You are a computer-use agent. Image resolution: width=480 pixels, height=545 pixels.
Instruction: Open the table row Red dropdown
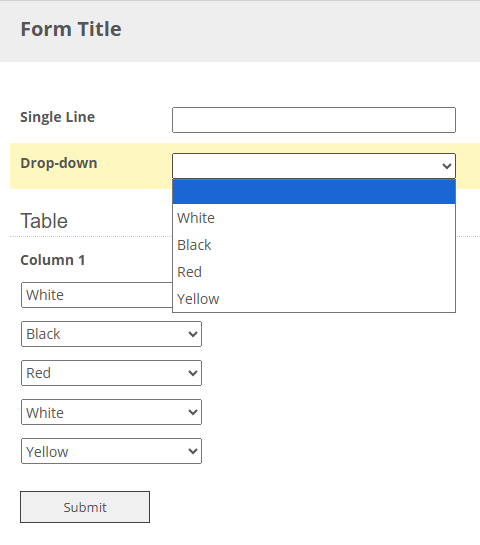(111, 373)
